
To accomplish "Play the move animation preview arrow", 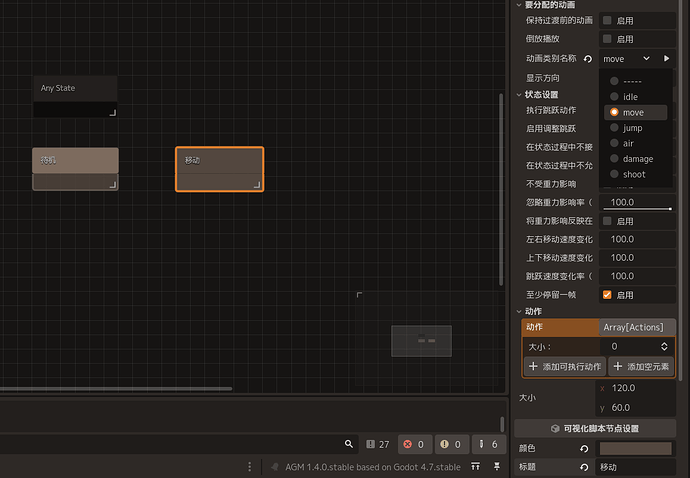I will click(x=666, y=59).
